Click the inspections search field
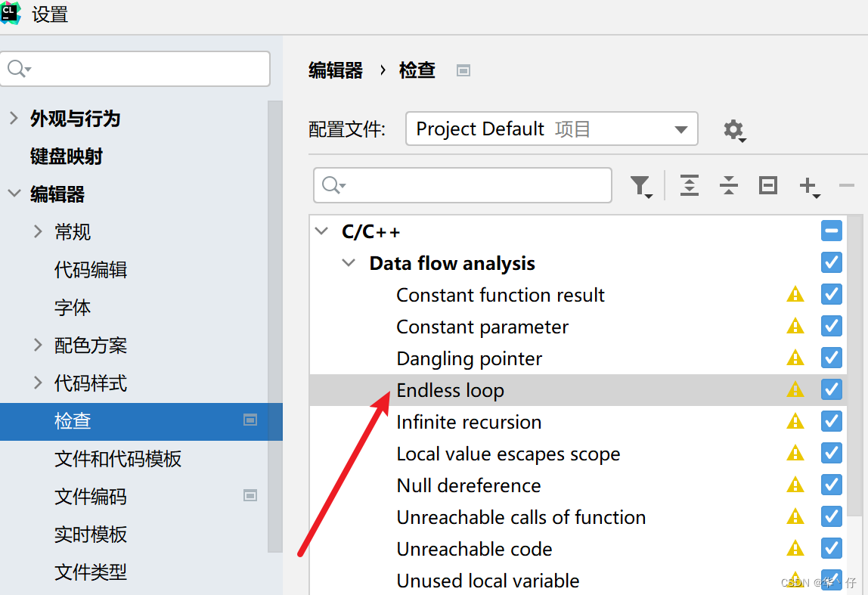 tap(462, 185)
